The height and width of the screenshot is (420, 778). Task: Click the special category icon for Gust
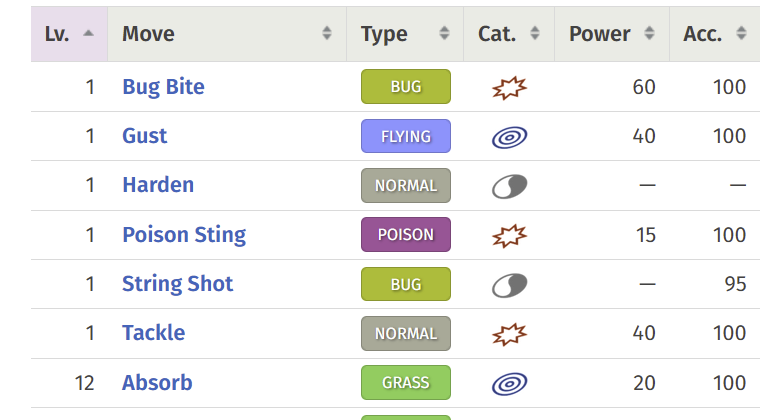click(509, 137)
